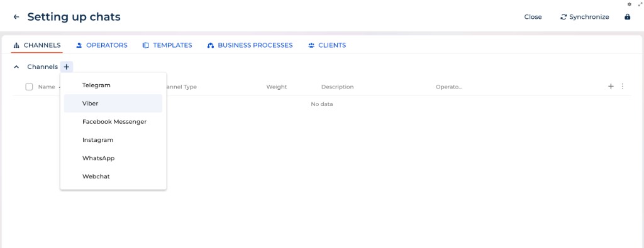644x248 pixels.
Task: Click the expand fullscreen arrows icon
Action: pos(640,4)
